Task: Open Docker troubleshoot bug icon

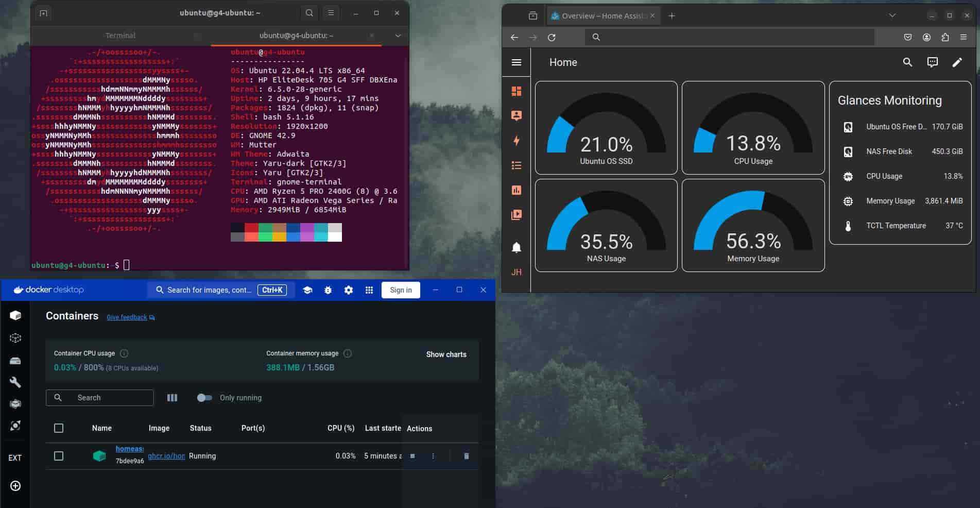Action: click(328, 290)
